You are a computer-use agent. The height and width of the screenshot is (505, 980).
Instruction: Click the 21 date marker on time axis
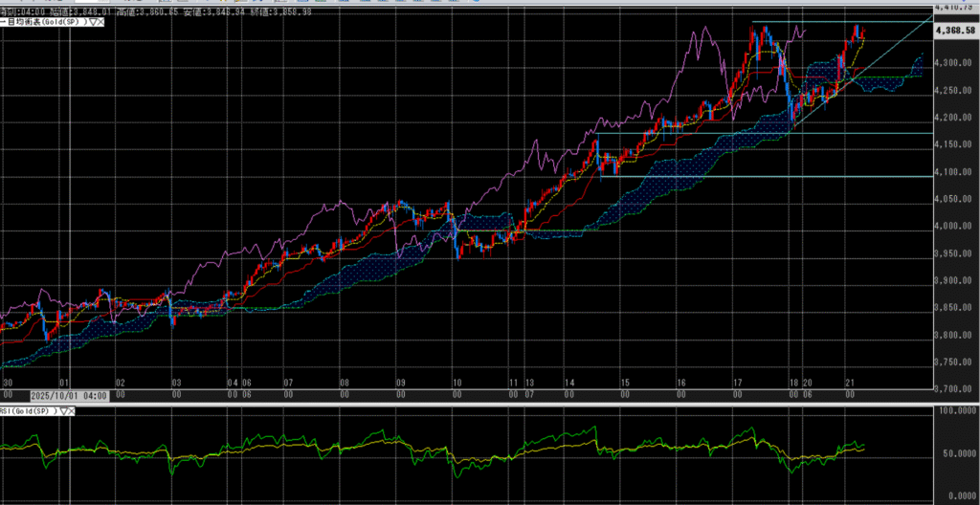[847, 382]
